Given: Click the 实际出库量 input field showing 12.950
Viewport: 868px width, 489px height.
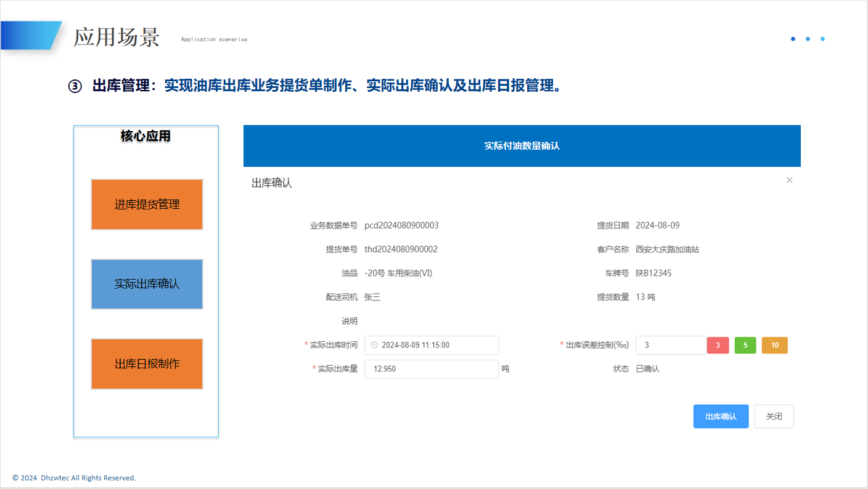Looking at the screenshot, I should tap(432, 369).
